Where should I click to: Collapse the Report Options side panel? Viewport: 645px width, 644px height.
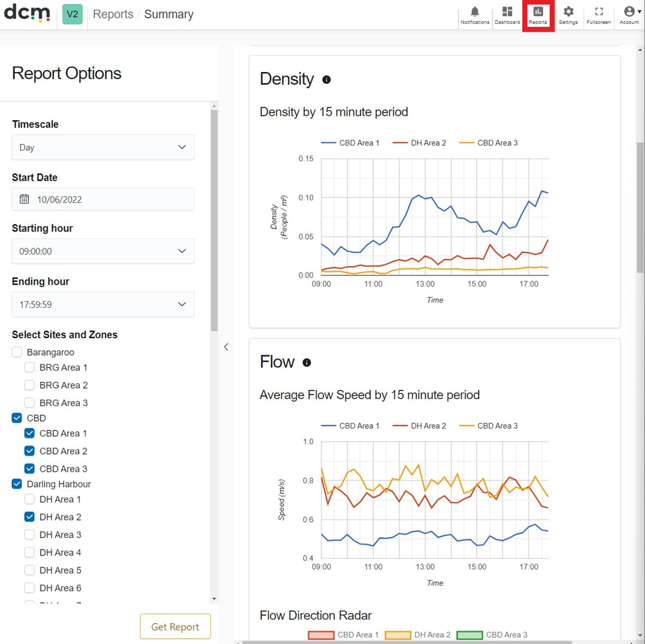click(x=226, y=347)
